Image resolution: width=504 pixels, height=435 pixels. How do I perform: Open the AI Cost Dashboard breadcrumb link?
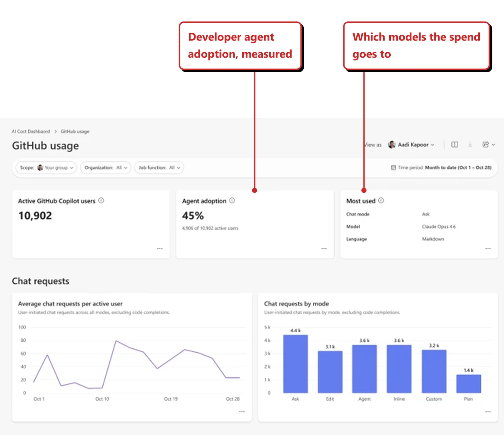click(x=31, y=132)
